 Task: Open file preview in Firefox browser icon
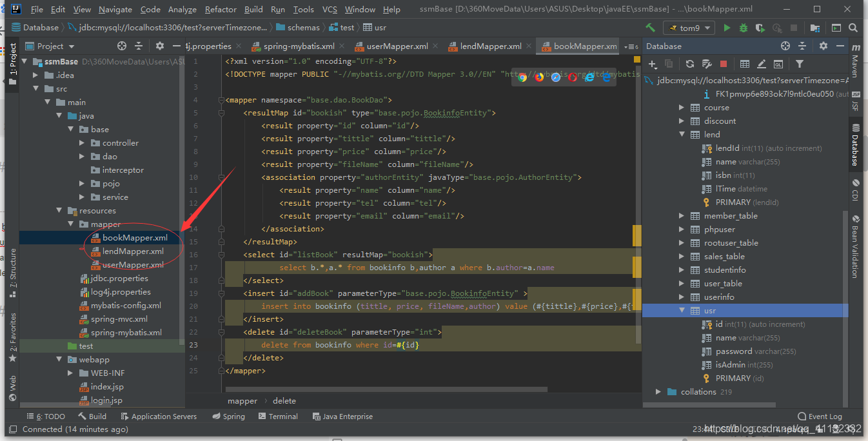coord(539,77)
